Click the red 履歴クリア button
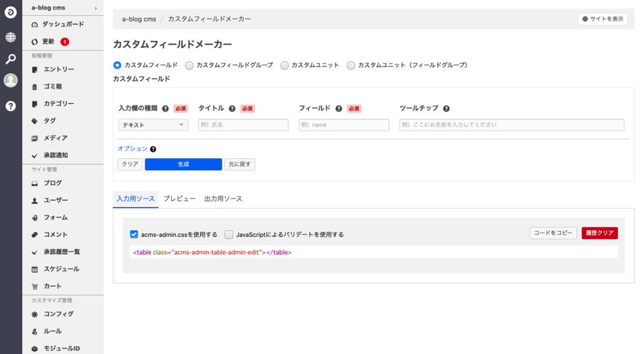The width and height of the screenshot is (644, 354). pos(599,233)
